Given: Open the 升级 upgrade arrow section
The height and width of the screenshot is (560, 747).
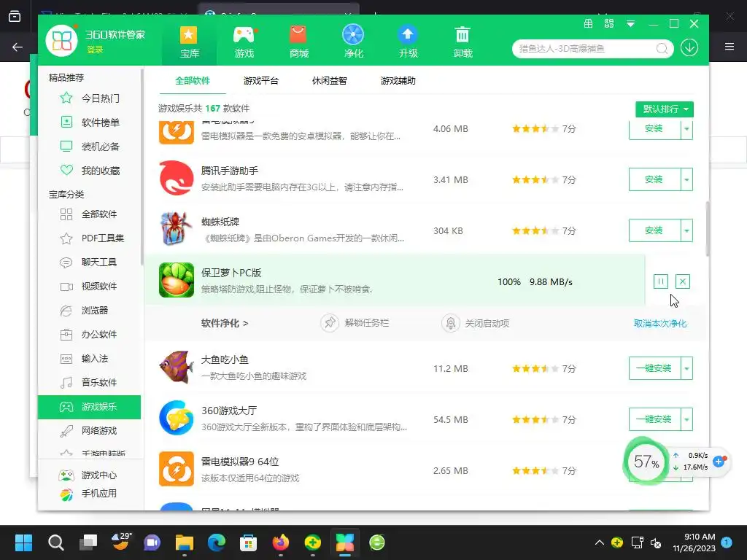Looking at the screenshot, I should click(408, 42).
